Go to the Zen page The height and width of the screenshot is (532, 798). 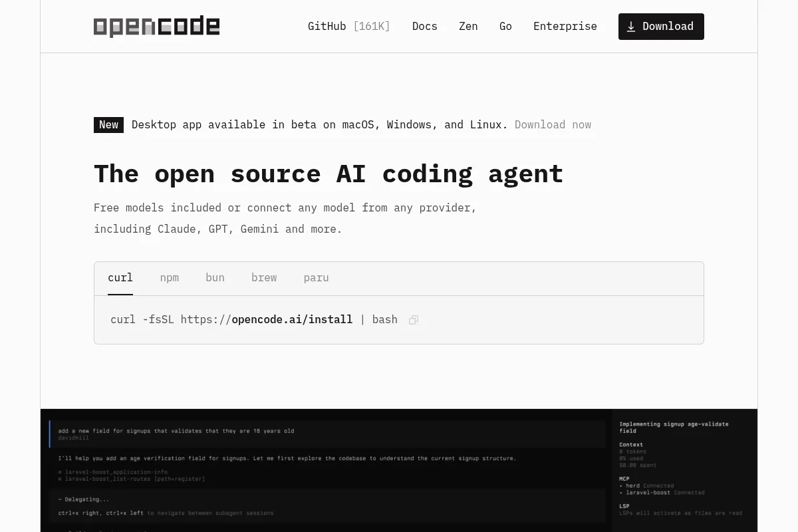(x=468, y=27)
